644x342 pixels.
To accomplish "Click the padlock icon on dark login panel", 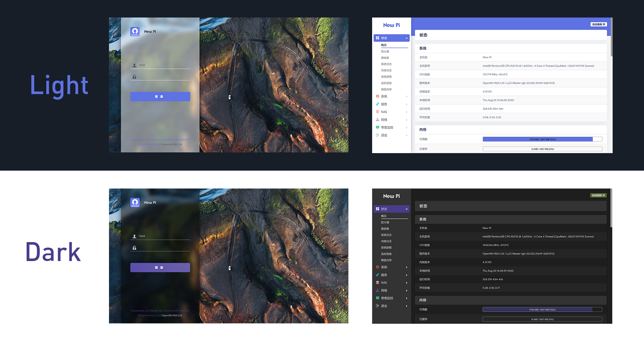I will point(134,248).
